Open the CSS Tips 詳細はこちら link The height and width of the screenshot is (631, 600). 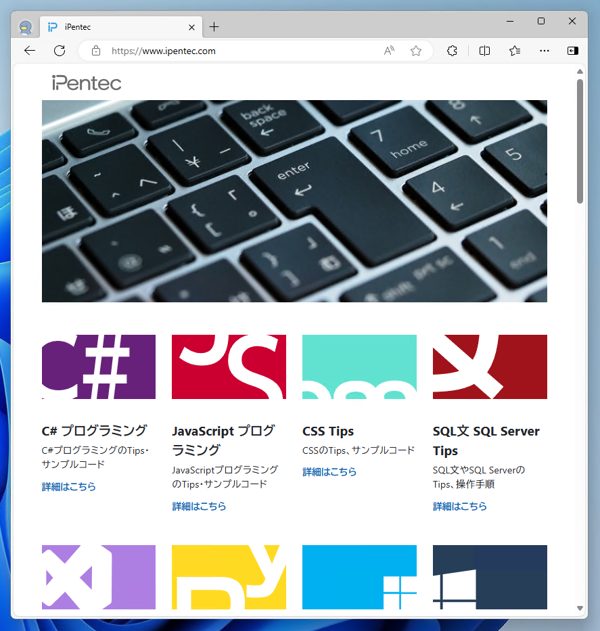[x=330, y=472]
